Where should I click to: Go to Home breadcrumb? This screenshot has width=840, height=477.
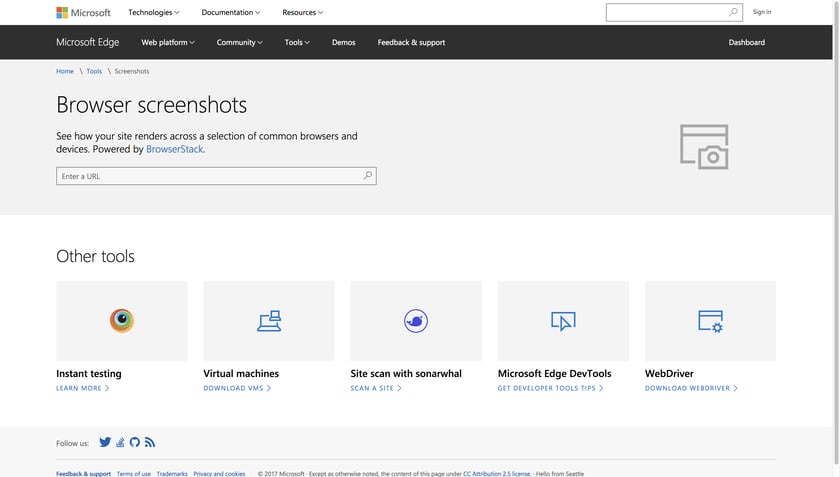point(65,71)
